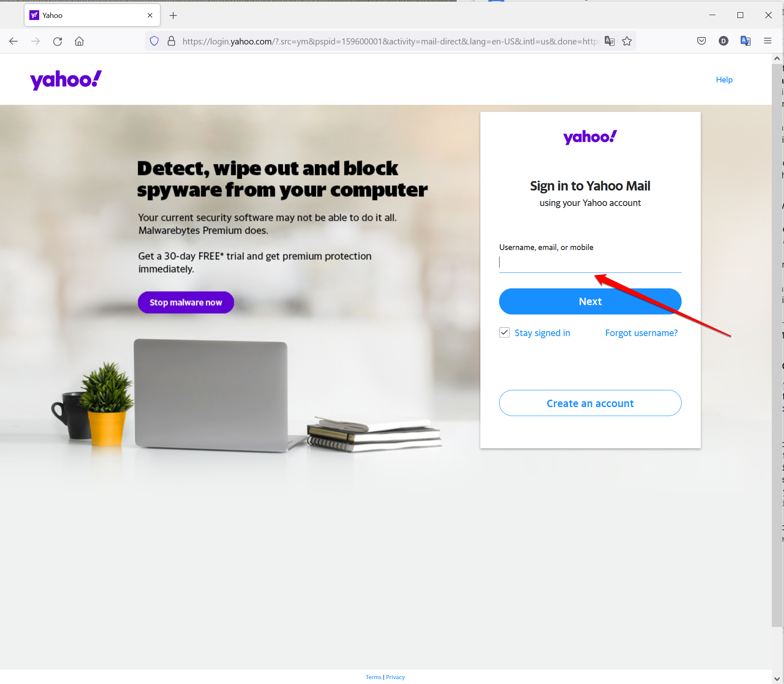
Task: Click the Firefox back navigation arrow
Action: point(13,41)
